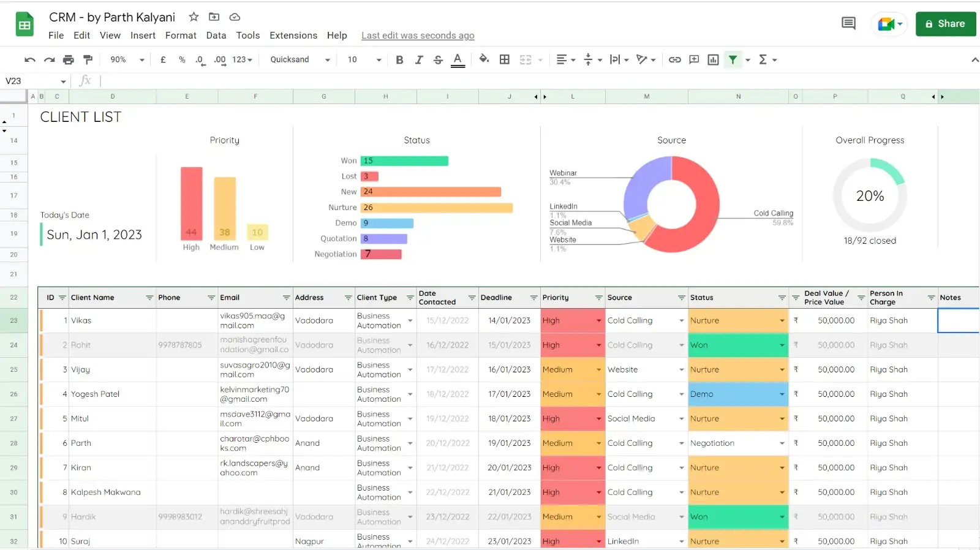980x550 pixels.
Task: Open 'Last edit was seconds ago' link
Action: point(418,36)
